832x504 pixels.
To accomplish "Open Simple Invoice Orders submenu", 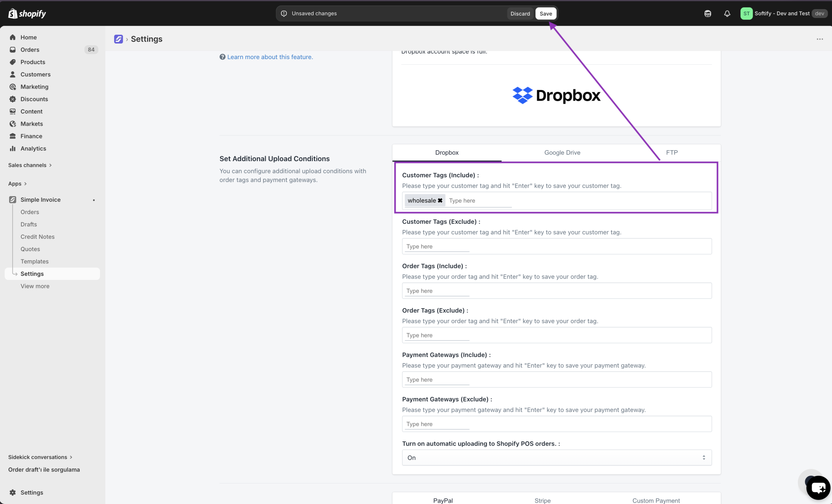I will tap(30, 212).
